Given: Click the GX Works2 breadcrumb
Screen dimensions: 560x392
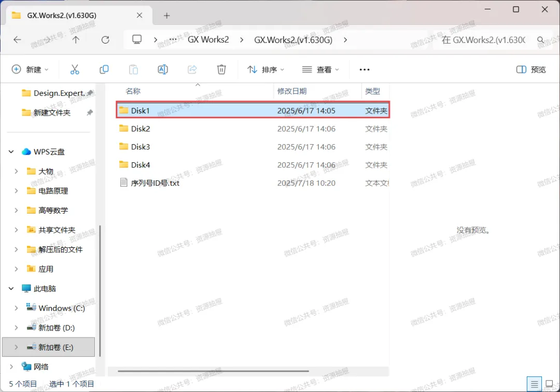Looking at the screenshot, I should 208,39.
